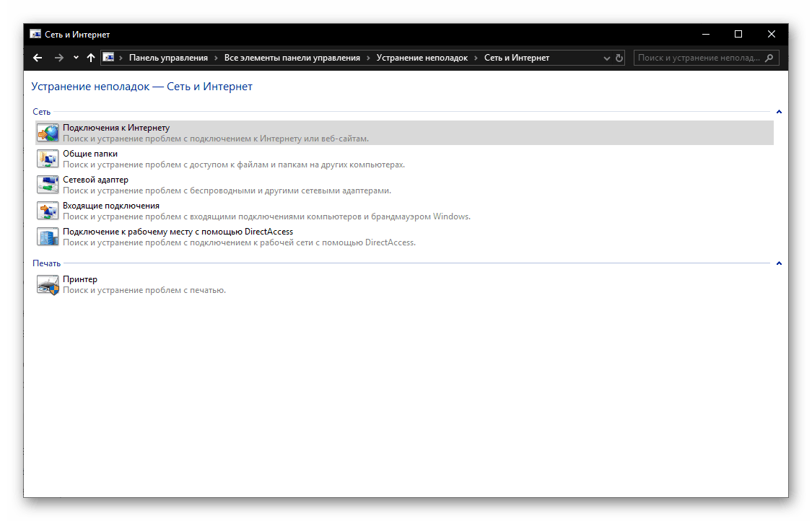Click the Сеть и Интернет breadcrumb
The width and height of the screenshot is (812, 521).
pyautogui.click(x=517, y=58)
